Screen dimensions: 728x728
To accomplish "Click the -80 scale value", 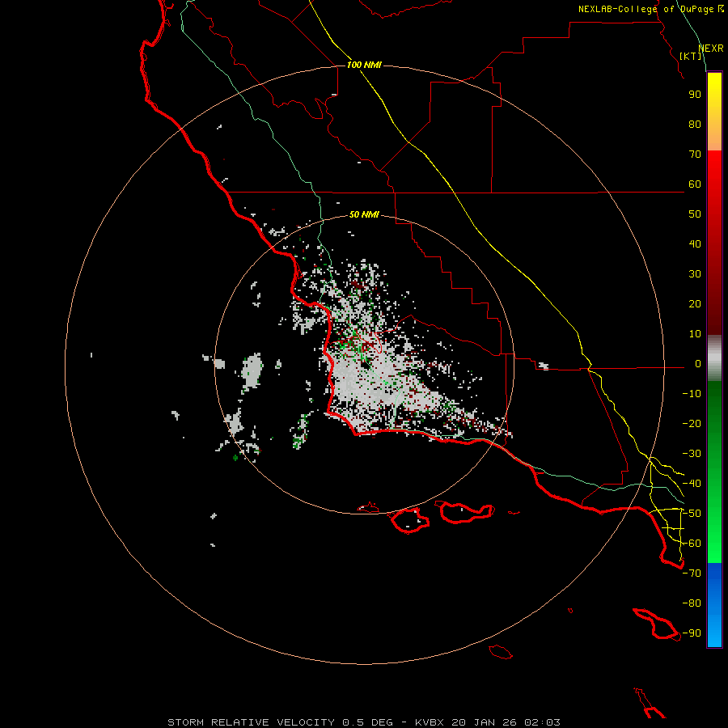I will [692, 603].
